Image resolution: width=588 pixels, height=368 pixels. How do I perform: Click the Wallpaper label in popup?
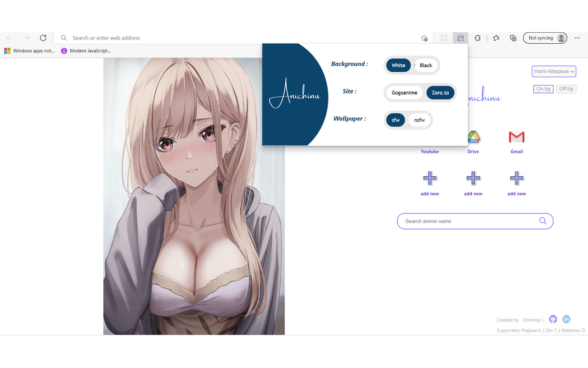pyautogui.click(x=350, y=119)
